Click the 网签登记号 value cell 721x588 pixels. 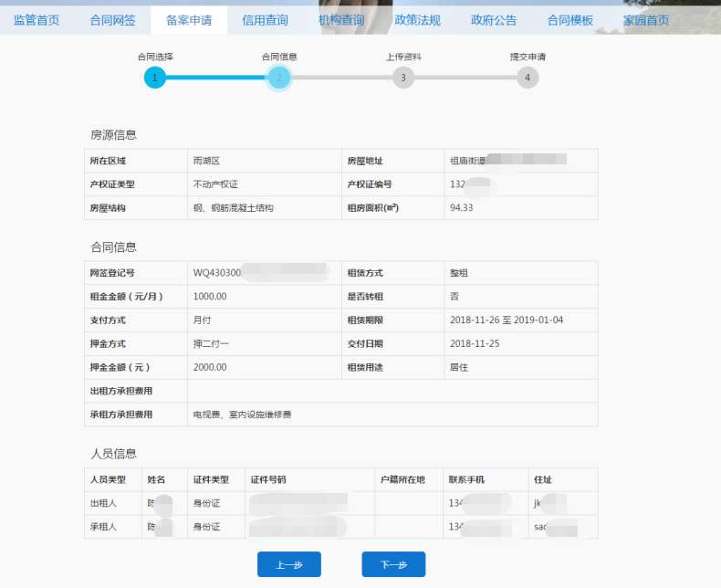[260, 273]
